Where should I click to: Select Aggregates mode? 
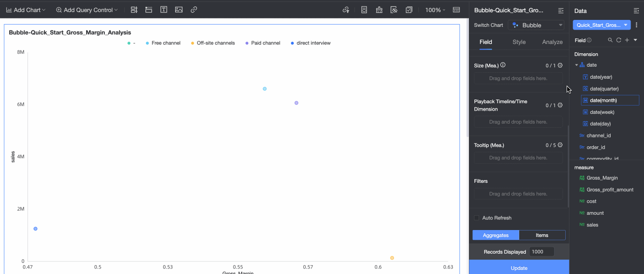pos(496,235)
